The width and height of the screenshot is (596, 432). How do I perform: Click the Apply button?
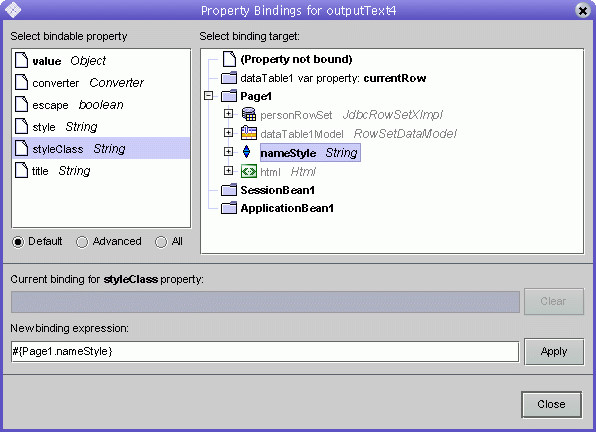554,351
